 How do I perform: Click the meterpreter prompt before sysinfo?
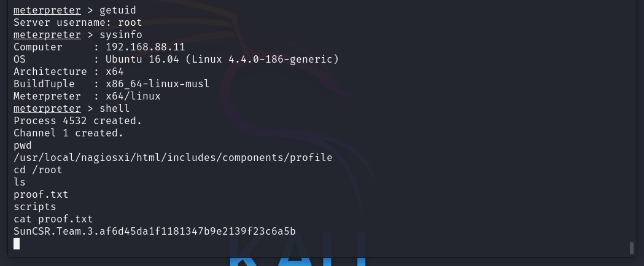[47, 34]
